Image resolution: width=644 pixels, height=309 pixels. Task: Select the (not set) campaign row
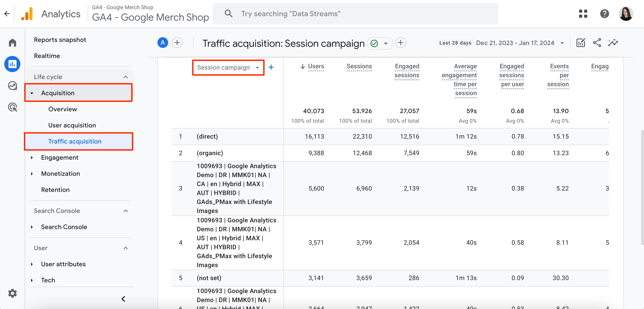(x=390, y=278)
